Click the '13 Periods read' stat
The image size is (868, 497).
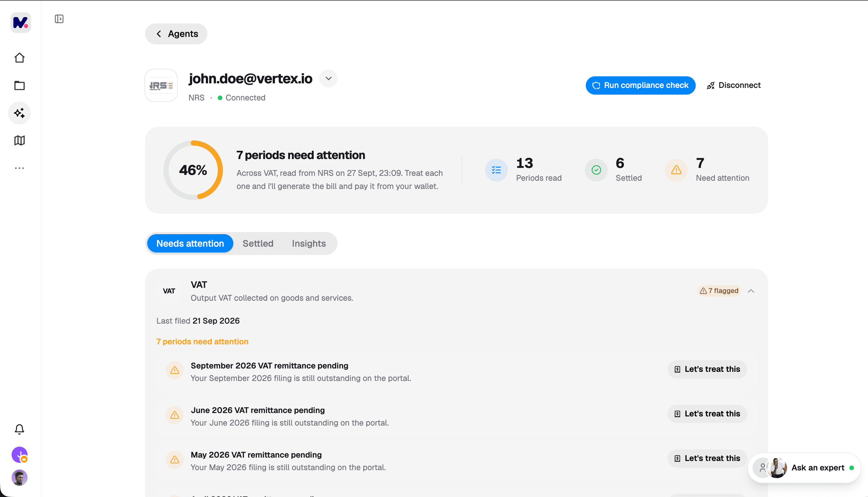click(x=523, y=170)
